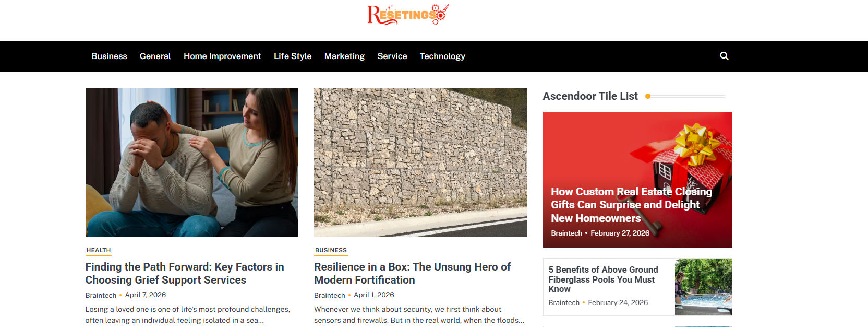
Task: Click the 'Losing a loved one' excerpt
Action: point(188,315)
